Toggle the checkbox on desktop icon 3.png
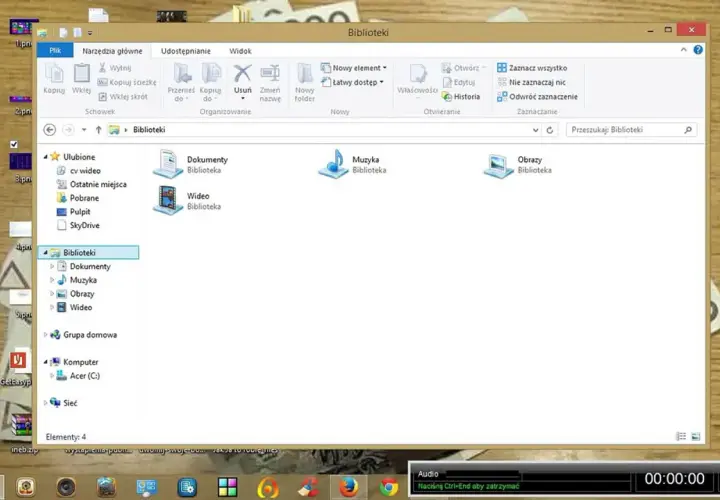The image size is (720, 500). tap(14, 144)
